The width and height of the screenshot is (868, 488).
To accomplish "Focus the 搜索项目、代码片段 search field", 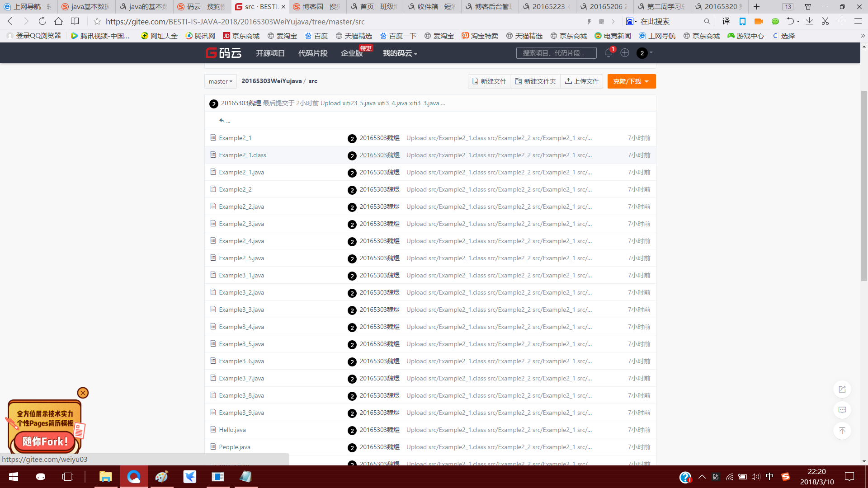I will (556, 53).
